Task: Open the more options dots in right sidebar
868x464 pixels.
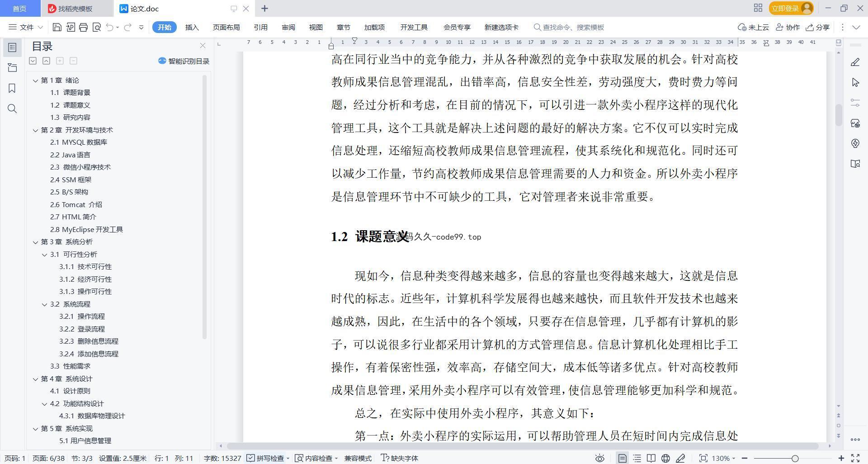Action: pos(855,439)
